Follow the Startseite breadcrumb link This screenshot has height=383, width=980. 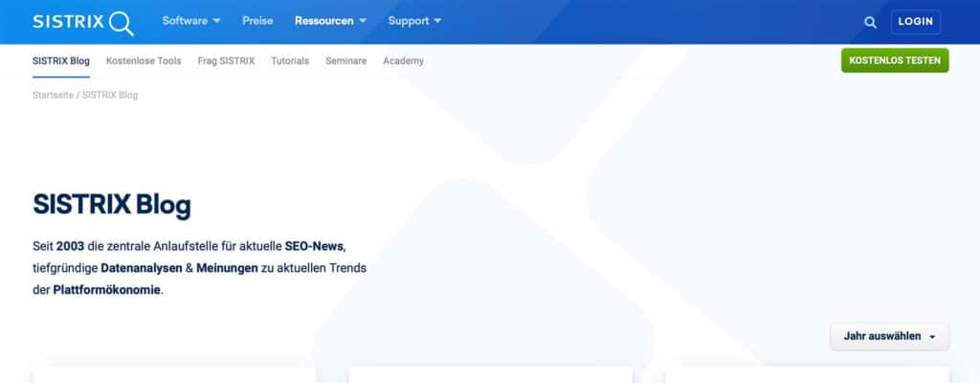pyautogui.click(x=54, y=95)
